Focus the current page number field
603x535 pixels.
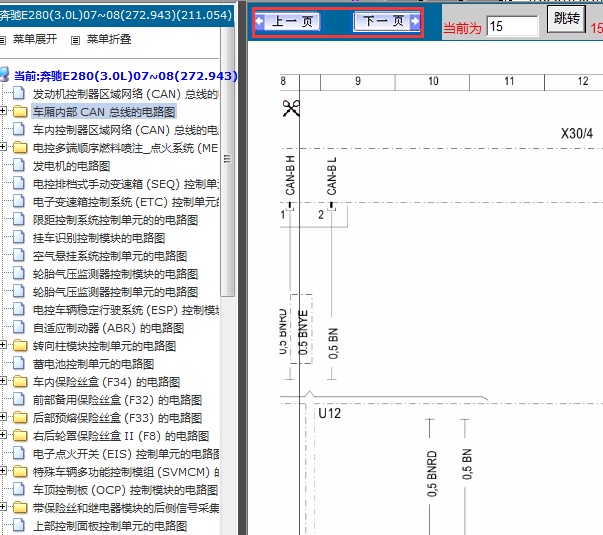512,26
